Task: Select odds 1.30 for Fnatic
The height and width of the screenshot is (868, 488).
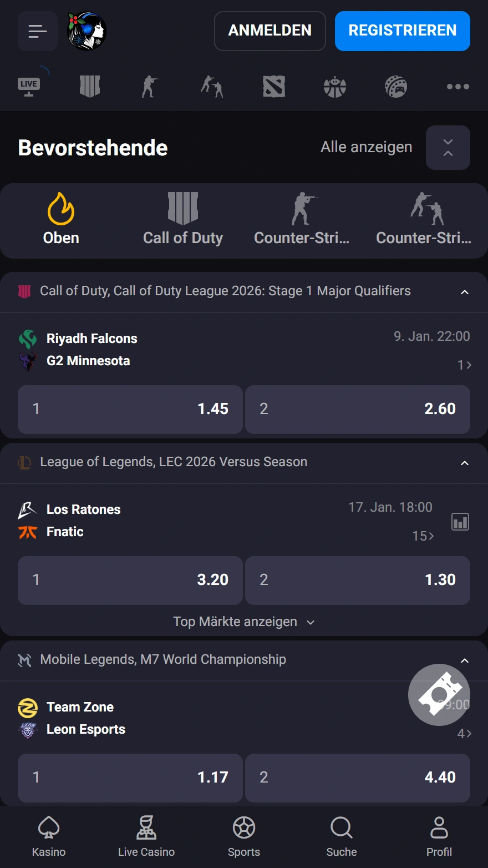Action: pos(357,580)
